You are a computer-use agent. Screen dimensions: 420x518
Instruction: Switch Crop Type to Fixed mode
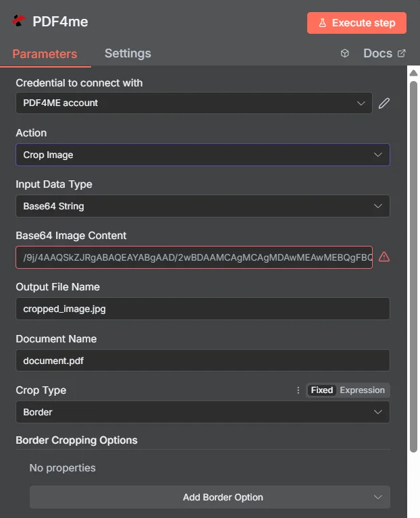321,390
